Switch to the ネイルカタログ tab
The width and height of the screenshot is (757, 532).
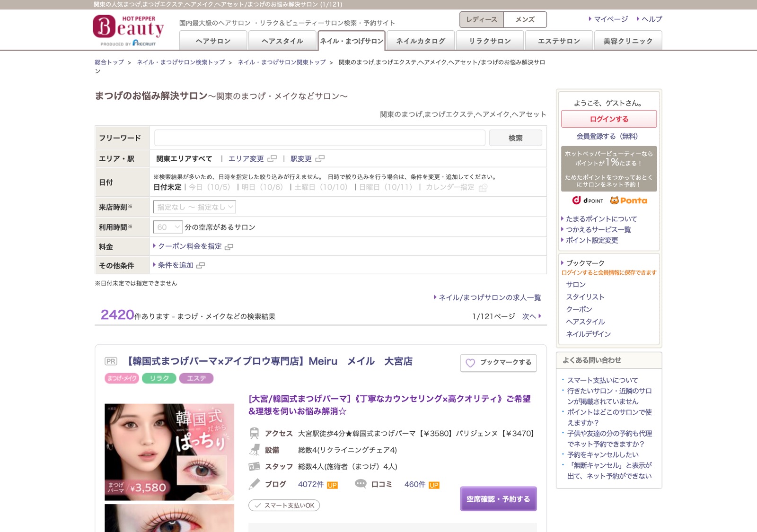click(x=421, y=41)
